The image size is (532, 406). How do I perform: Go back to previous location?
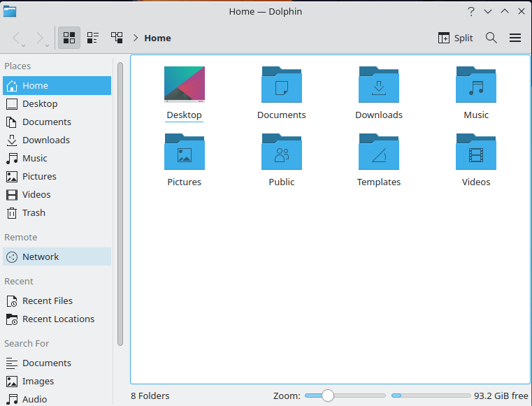pyautogui.click(x=16, y=38)
